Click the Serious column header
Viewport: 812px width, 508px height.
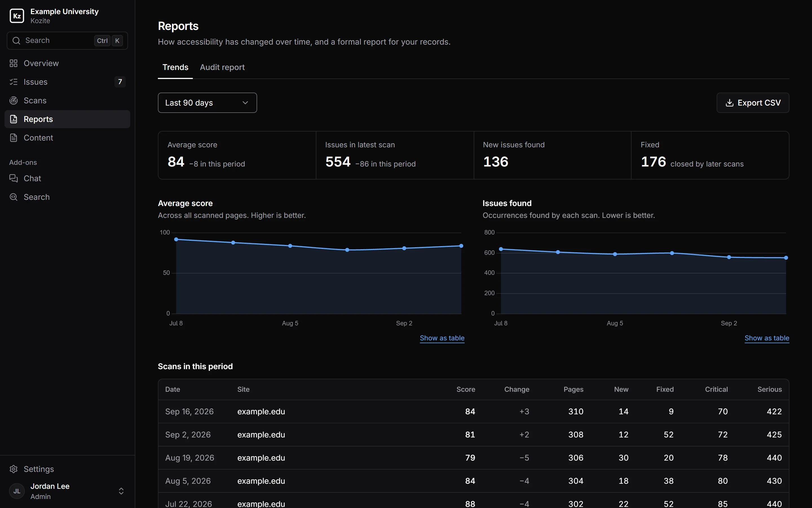pyautogui.click(x=769, y=389)
